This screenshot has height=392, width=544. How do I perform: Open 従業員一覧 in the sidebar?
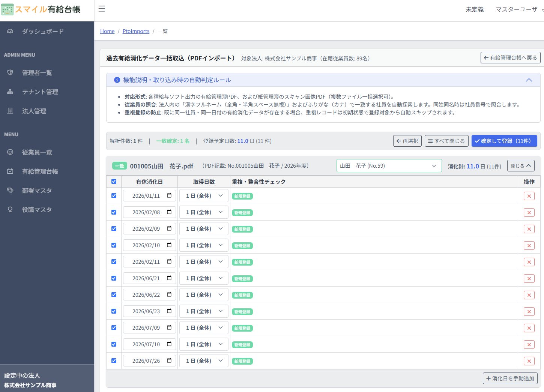click(47, 152)
